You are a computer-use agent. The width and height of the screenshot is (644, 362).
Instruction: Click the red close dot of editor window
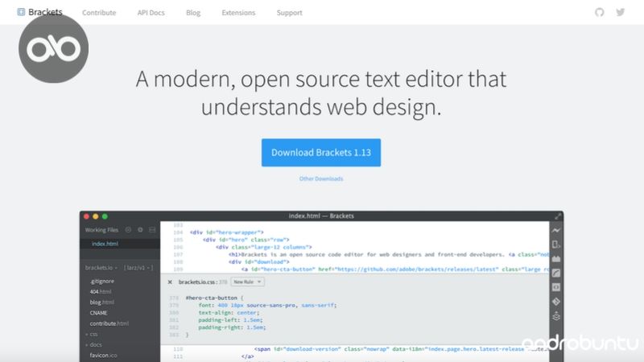click(x=86, y=216)
